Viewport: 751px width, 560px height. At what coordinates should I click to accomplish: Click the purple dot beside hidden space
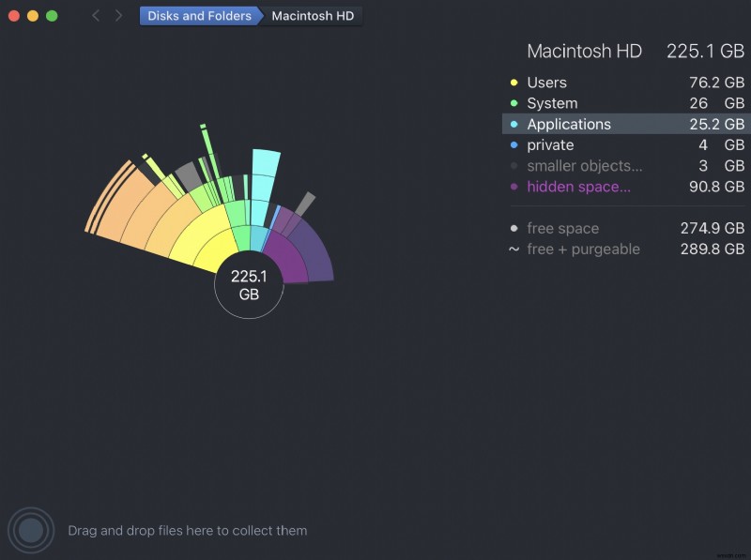513,187
